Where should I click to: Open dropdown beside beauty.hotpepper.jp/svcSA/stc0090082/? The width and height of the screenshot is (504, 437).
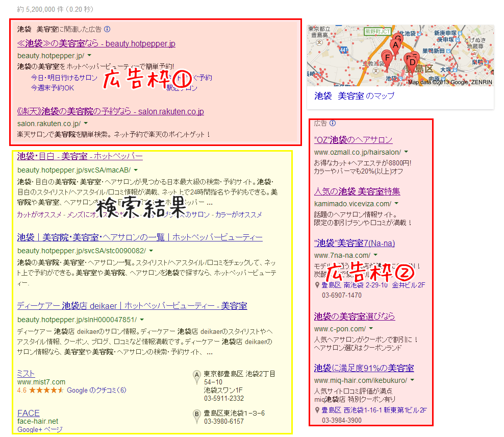tap(151, 251)
